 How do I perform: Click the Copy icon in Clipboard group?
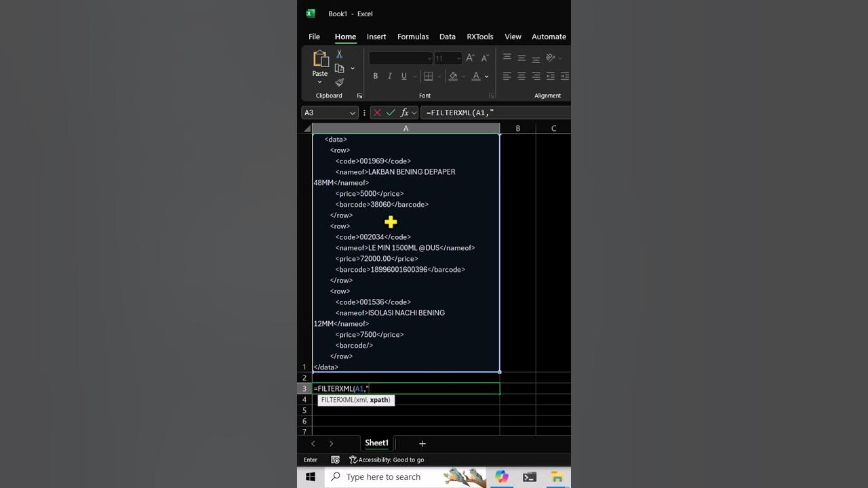tap(338, 68)
